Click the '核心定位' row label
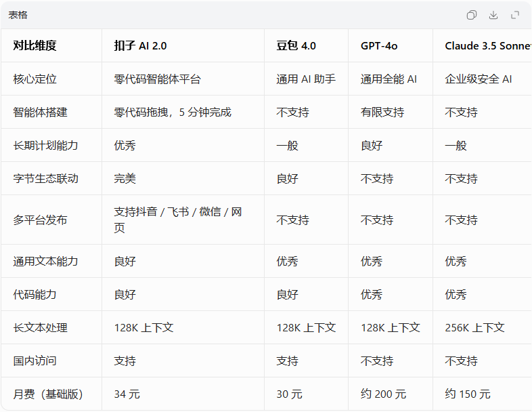Screen dimensions: 532x412 (35, 79)
